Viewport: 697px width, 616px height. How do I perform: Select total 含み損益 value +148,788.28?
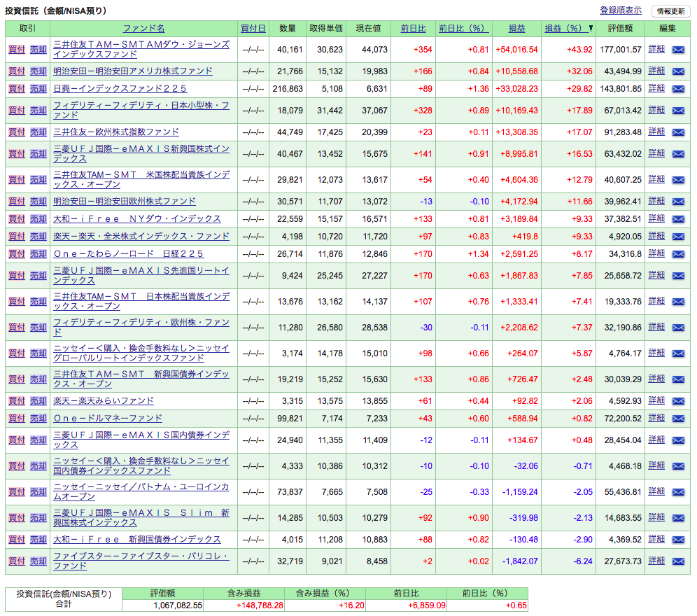260,605
